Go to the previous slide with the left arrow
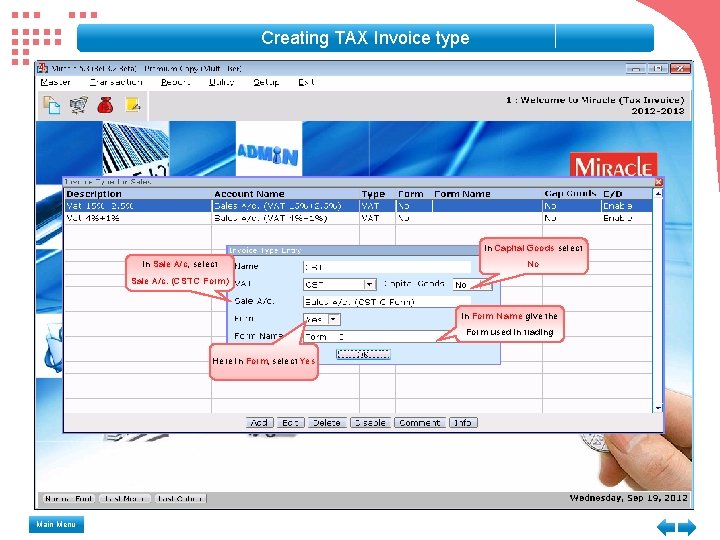720x540 pixels. (x=666, y=527)
